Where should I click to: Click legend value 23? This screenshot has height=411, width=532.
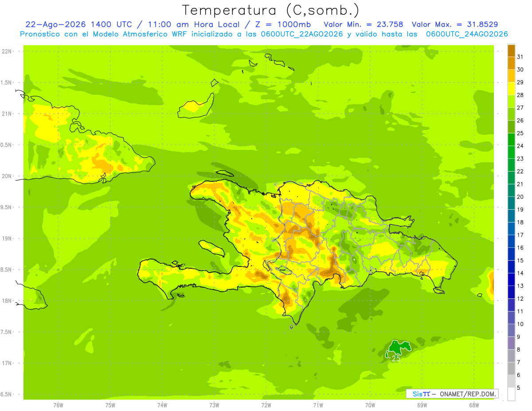point(520,159)
